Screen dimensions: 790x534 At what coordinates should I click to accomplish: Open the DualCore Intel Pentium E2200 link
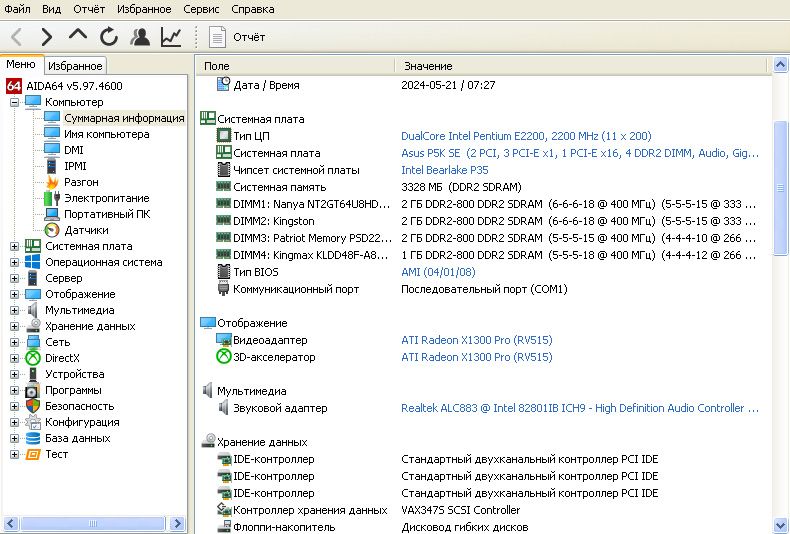[526, 136]
